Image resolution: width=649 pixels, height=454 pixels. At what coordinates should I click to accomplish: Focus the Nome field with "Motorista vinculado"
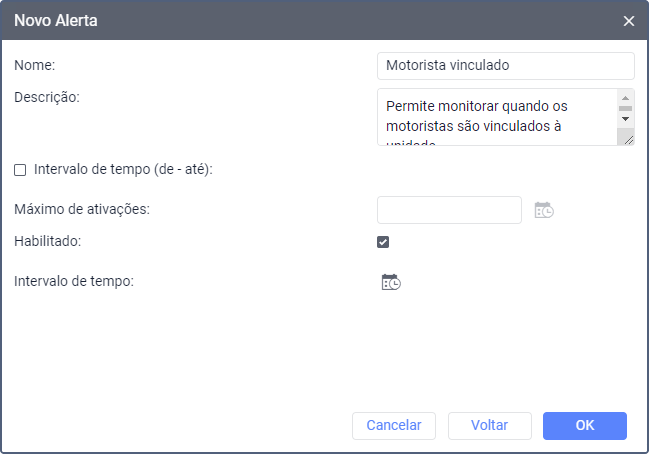[x=505, y=66]
